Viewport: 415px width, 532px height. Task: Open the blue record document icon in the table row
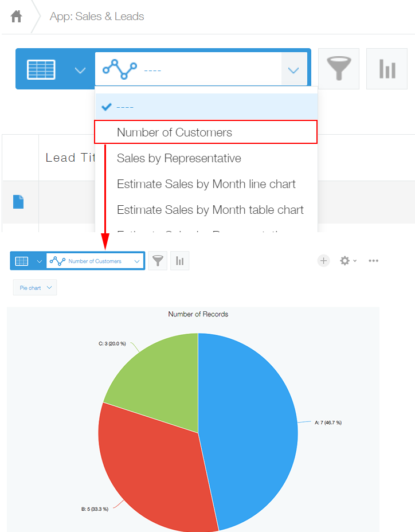click(18, 202)
